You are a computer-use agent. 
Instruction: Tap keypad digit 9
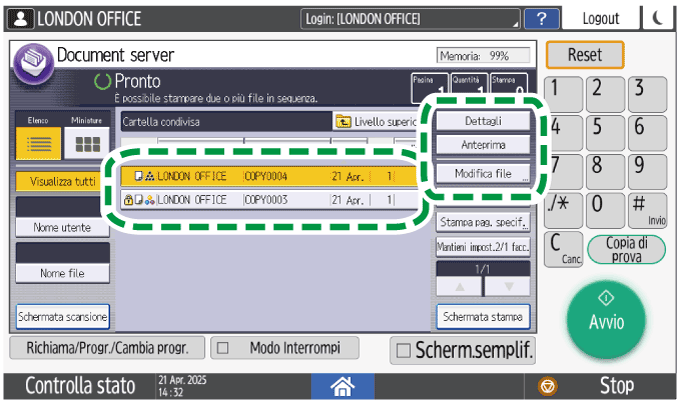[x=647, y=172]
